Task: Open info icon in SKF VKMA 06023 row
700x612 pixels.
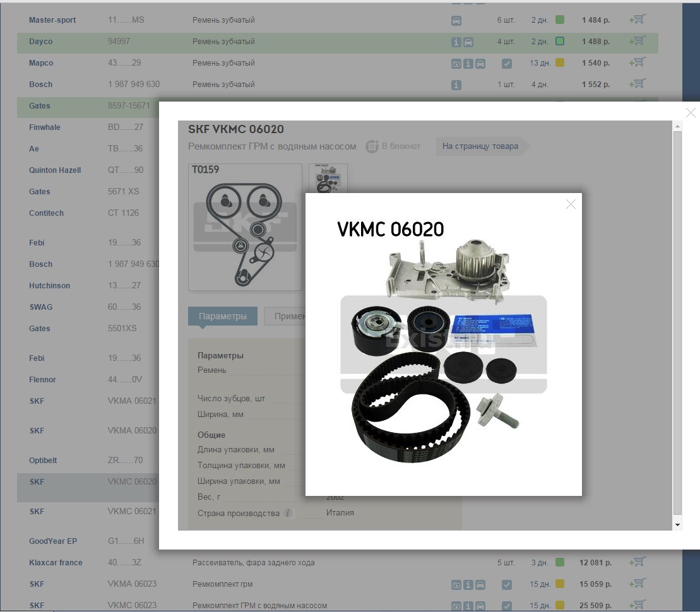Action: tap(468, 584)
